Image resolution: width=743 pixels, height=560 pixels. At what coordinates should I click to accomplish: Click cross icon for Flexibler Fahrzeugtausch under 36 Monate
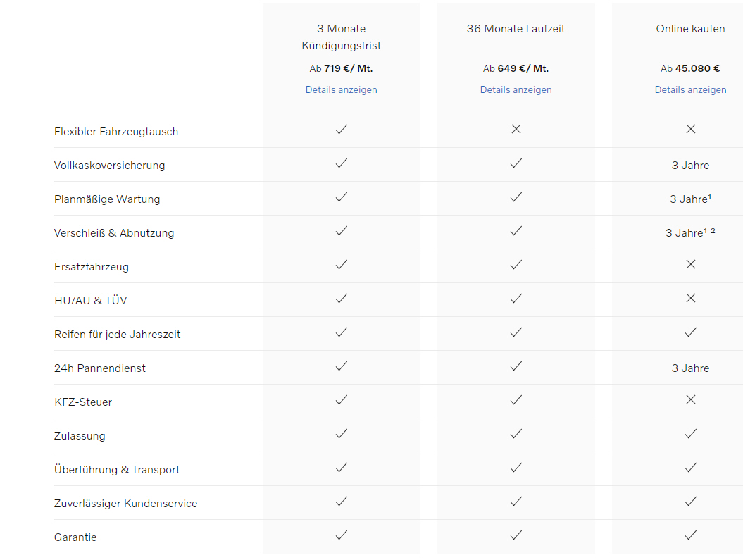pos(516,129)
